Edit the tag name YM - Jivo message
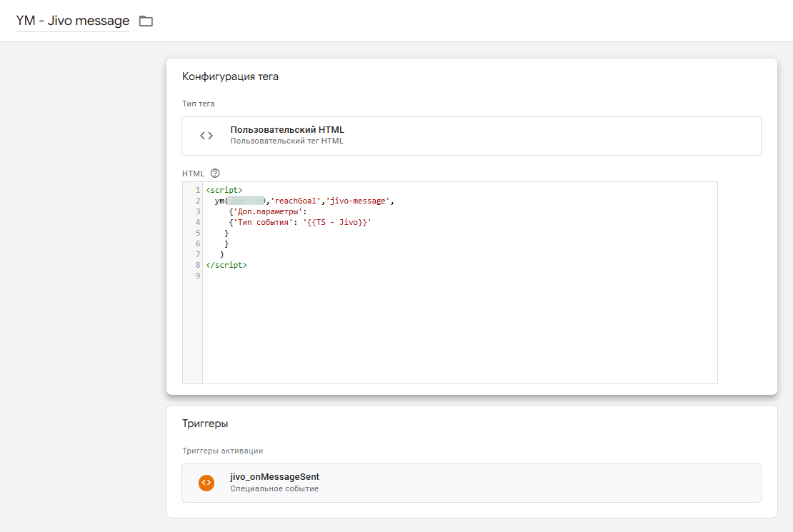Screen dimensions: 793x532 click(x=73, y=21)
